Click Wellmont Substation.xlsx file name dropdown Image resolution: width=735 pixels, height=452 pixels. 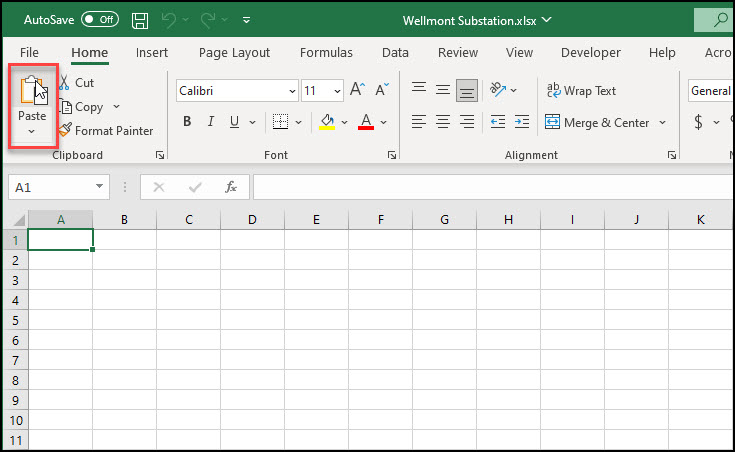point(477,21)
